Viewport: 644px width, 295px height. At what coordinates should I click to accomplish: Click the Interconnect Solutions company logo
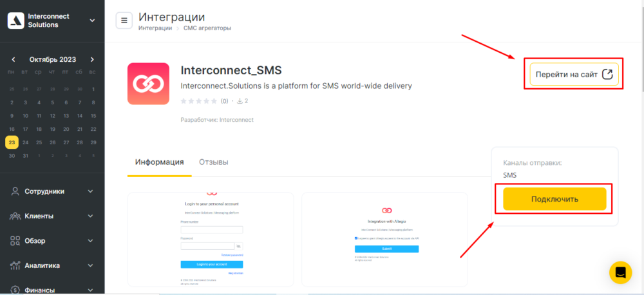(x=15, y=21)
